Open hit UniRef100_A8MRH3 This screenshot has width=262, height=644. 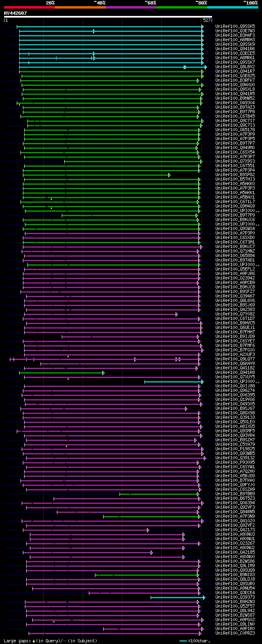coord(235,40)
